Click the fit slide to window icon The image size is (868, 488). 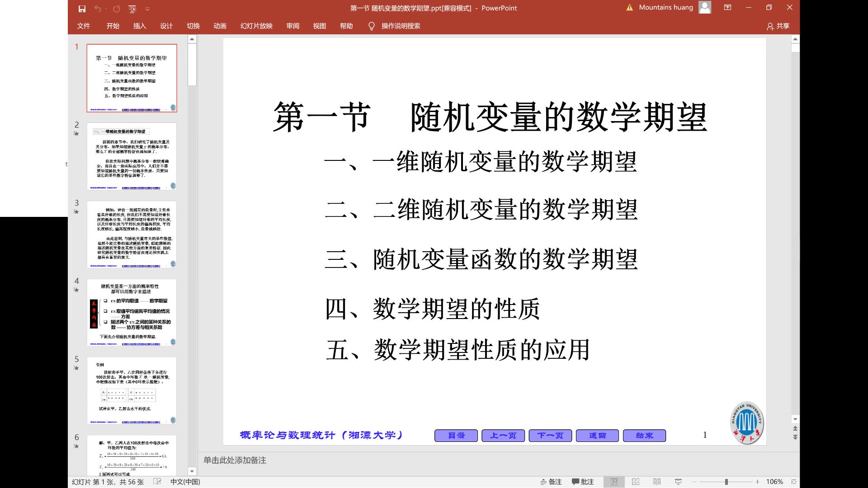tap(793, 482)
